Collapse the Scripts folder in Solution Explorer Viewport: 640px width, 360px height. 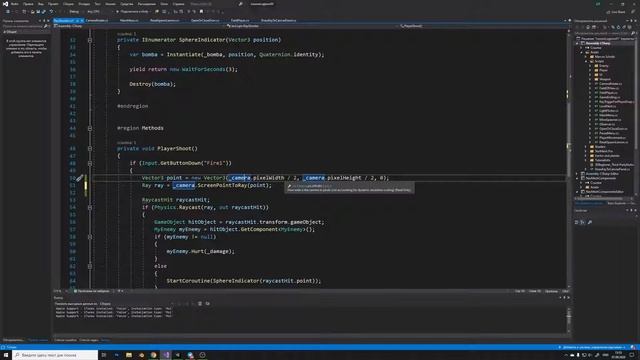586,61
